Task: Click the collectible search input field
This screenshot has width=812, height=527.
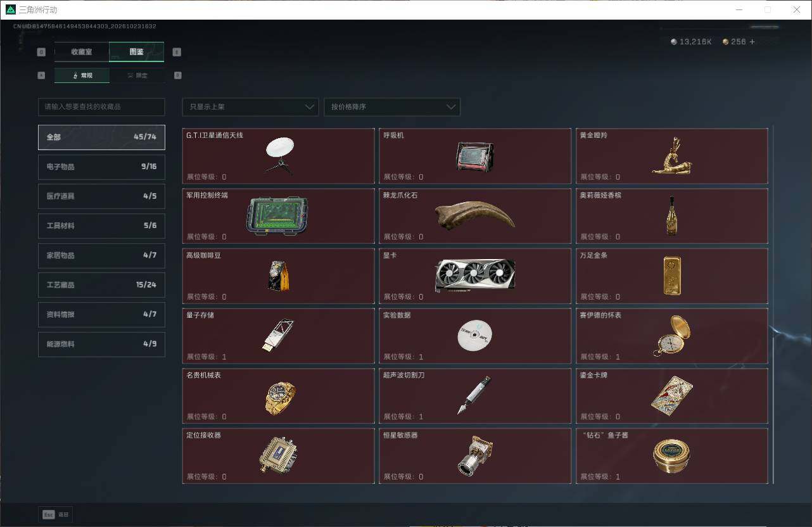Action: coord(101,106)
